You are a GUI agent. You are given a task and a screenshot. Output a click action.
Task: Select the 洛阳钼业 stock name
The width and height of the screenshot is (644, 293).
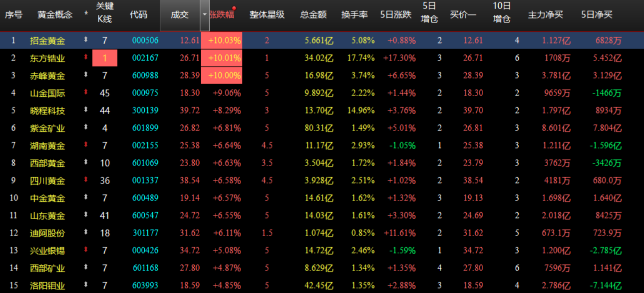[47, 285]
